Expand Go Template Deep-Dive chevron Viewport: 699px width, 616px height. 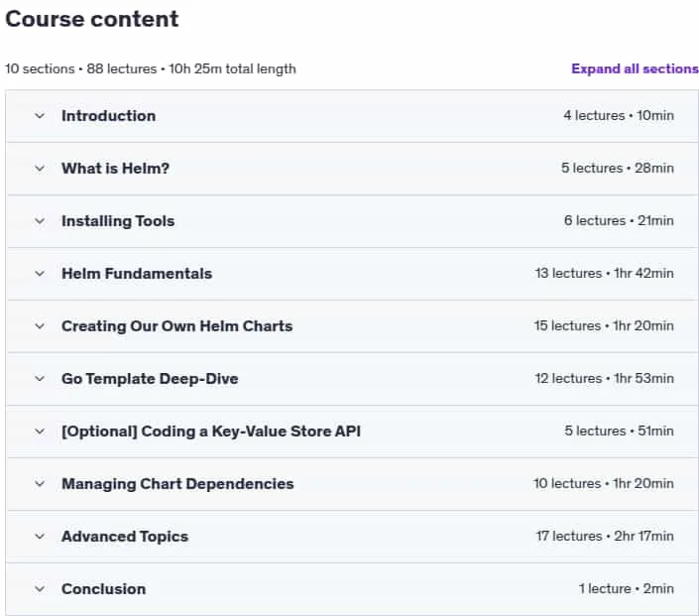tap(40, 379)
